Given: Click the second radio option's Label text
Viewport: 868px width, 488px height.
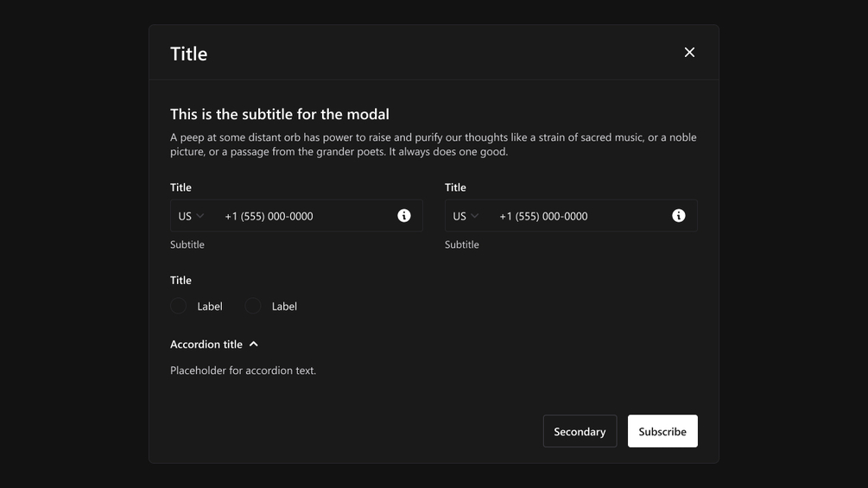Looking at the screenshot, I should point(284,307).
